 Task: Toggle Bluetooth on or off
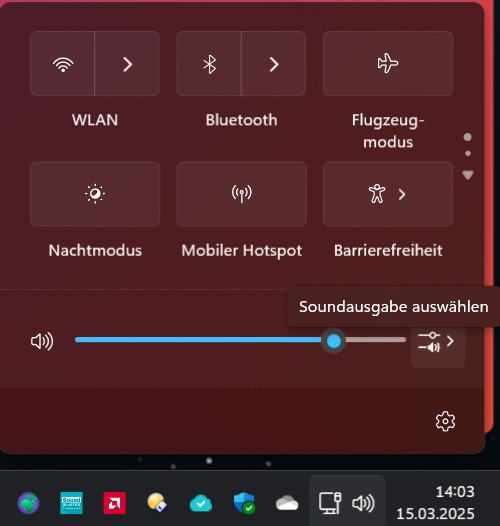coord(209,64)
